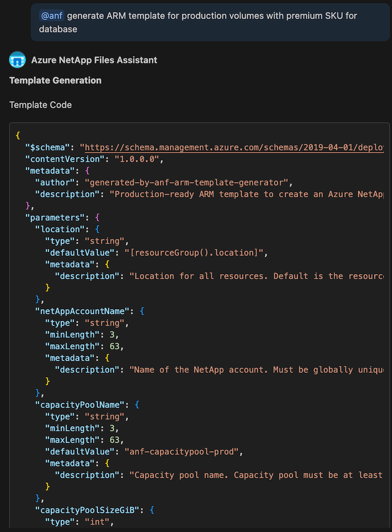Click the opening curly brace of the template
392x532 pixels.
pos(18,136)
